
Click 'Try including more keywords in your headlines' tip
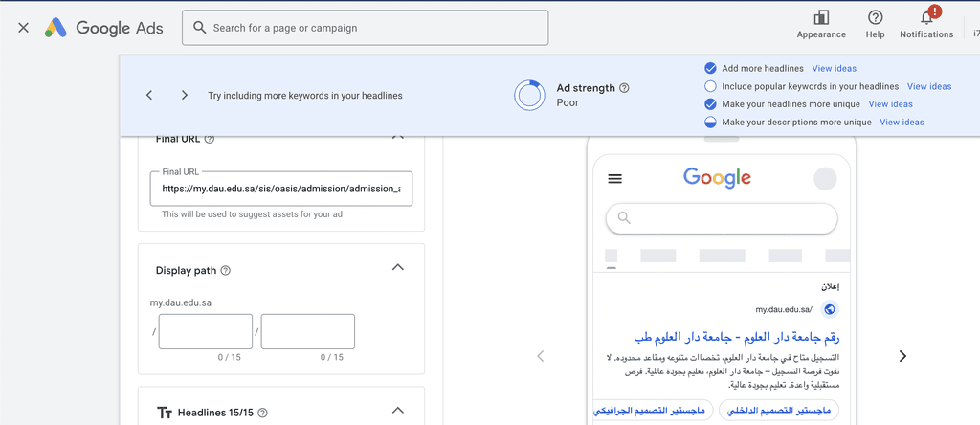coord(305,96)
